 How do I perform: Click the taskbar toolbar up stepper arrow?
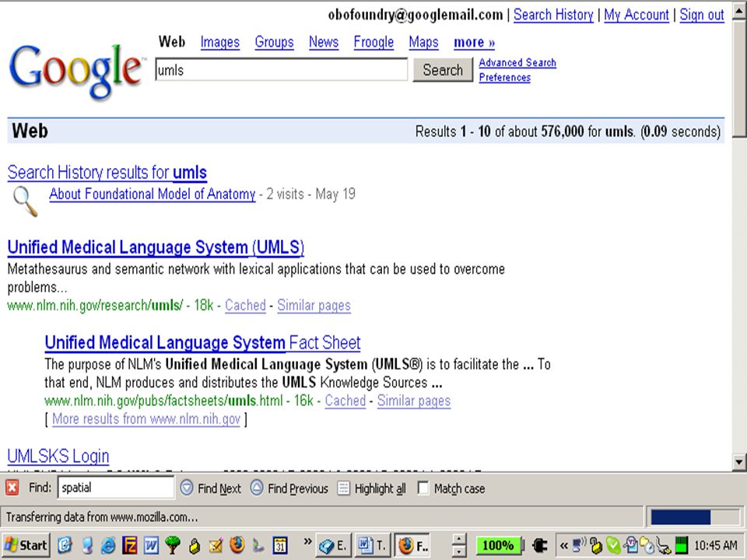459,540
